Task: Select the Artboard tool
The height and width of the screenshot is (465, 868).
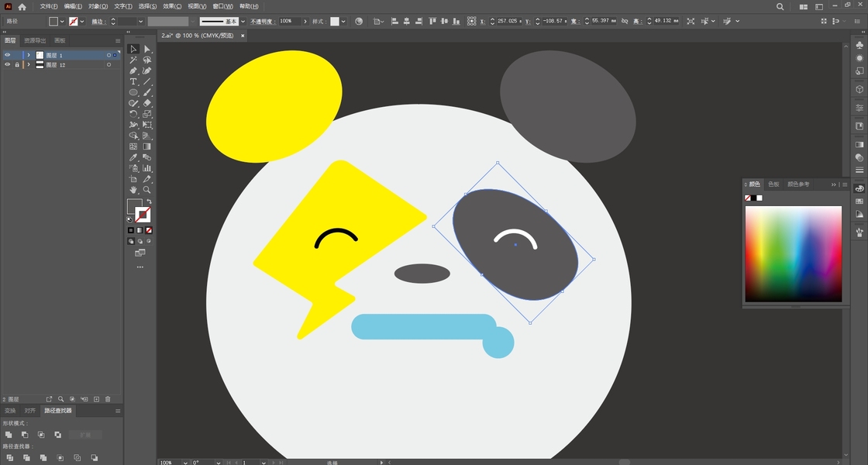Action: tap(133, 179)
